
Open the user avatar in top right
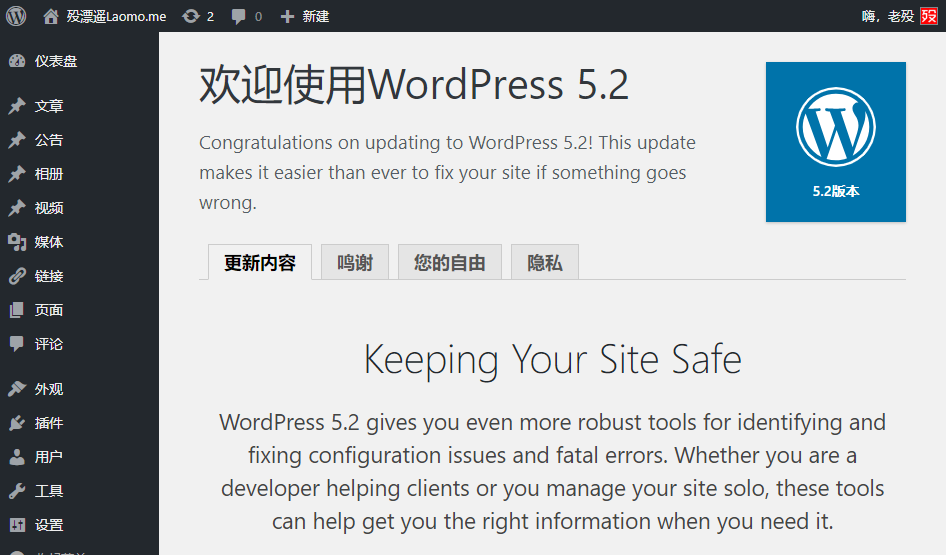tap(929, 16)
